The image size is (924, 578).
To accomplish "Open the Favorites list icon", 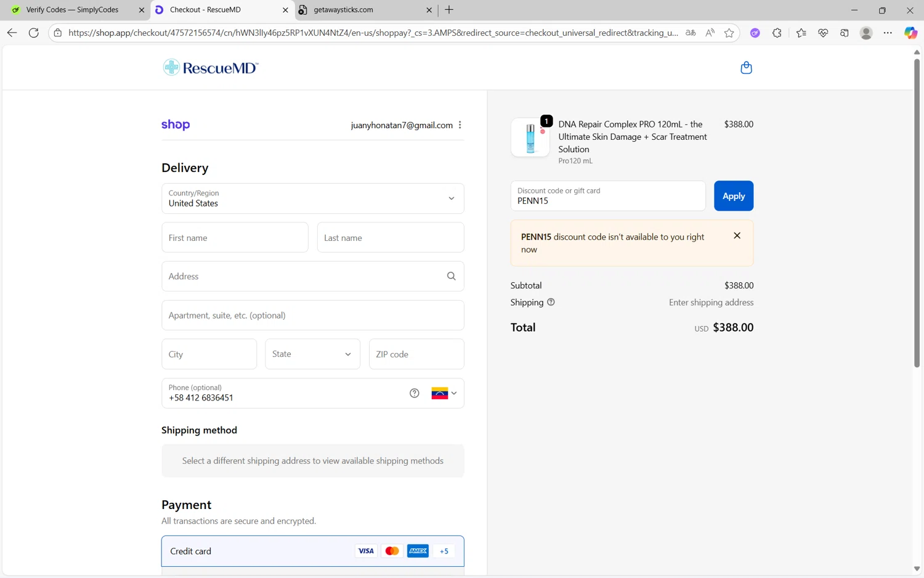I will coord(801,33).
